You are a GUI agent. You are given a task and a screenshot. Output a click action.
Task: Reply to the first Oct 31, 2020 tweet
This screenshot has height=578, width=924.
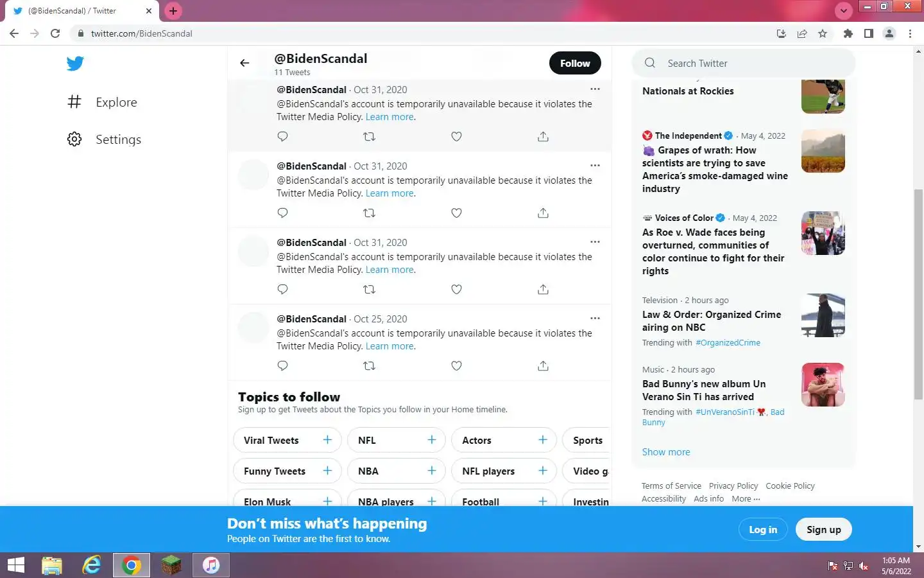[282, 136]
